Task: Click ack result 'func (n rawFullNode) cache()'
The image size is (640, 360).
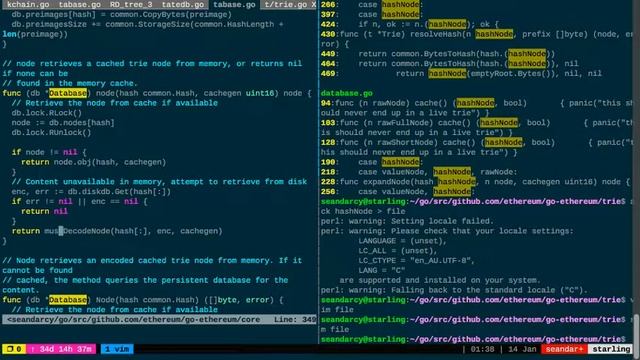Action: tap(476, 122)
